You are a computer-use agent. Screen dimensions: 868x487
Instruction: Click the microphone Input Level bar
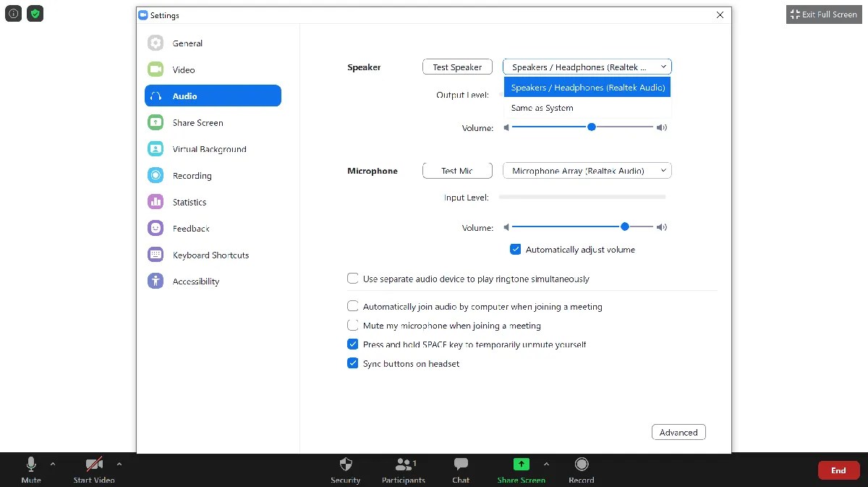click(582, 197)
